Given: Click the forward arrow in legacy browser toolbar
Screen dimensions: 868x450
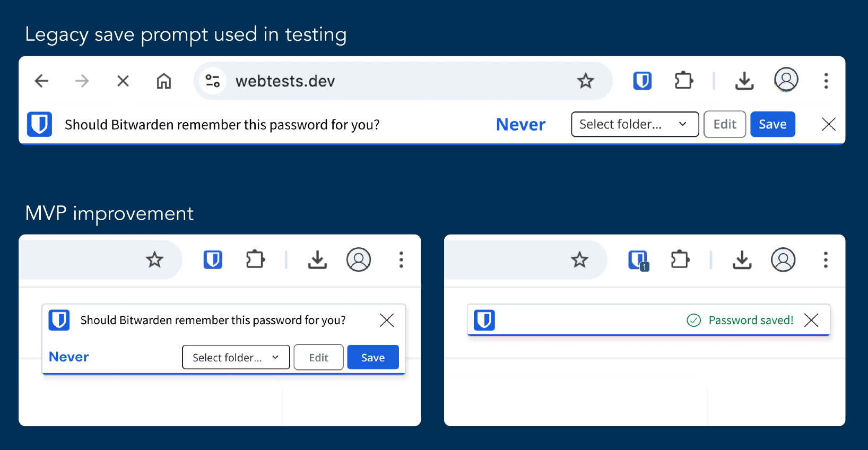Looking at the screenshot, I should [x=82, y=81].
